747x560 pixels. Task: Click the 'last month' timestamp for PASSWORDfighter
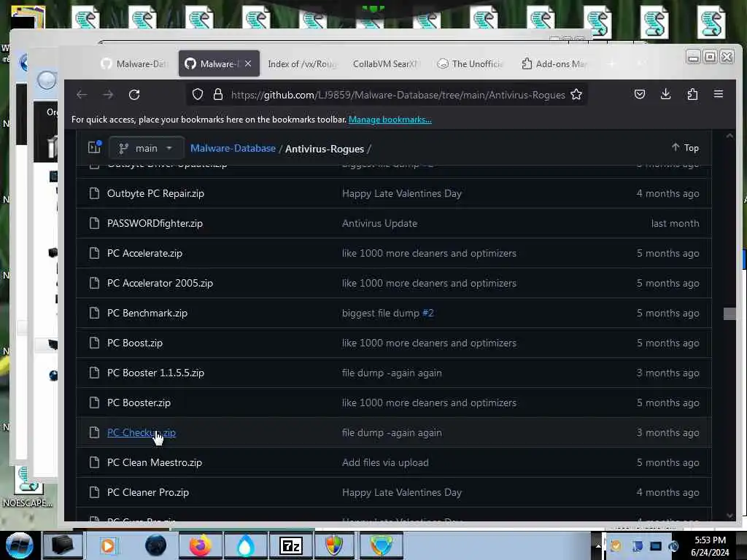point(675,223)
